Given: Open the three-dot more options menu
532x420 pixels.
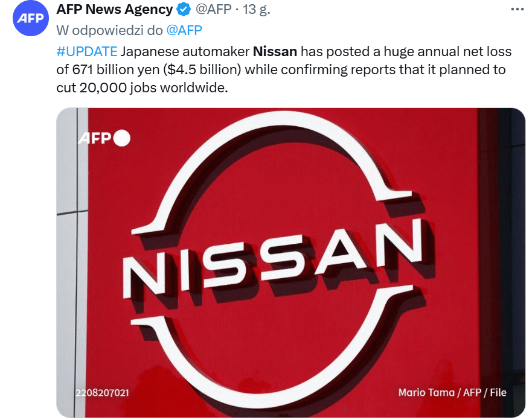Looking at the screenshot, I should tap(518, 10).
